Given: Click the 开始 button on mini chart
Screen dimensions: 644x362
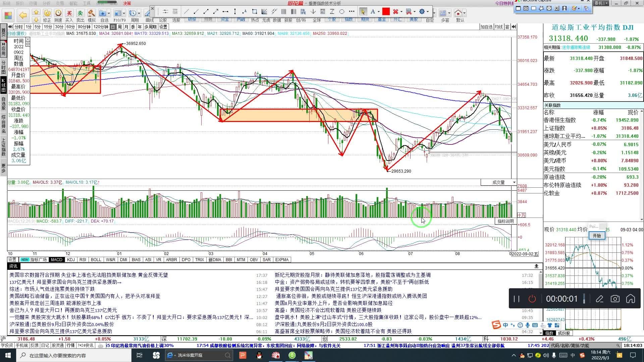Looking at the screenshot, I should 597,236.
